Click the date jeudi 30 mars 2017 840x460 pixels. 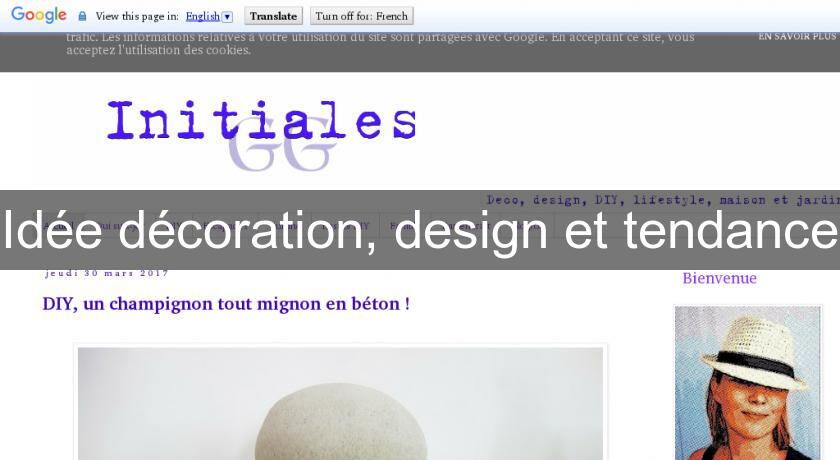coord(107,273)
